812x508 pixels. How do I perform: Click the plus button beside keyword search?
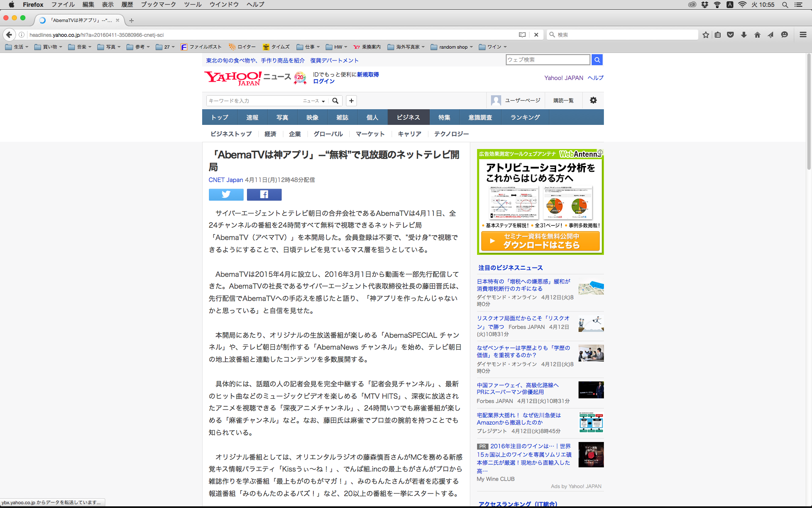(x=351, y=101)
